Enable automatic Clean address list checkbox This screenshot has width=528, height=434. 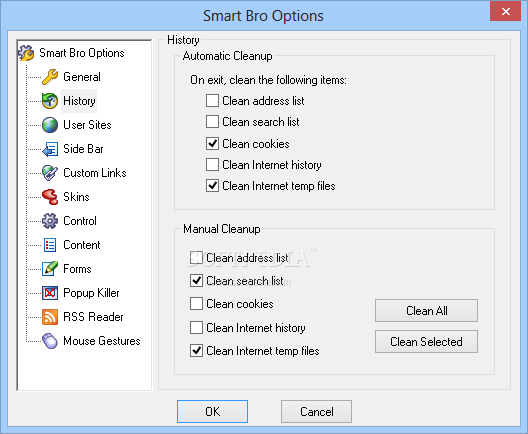pyautogui.click(x=212, y=101)
